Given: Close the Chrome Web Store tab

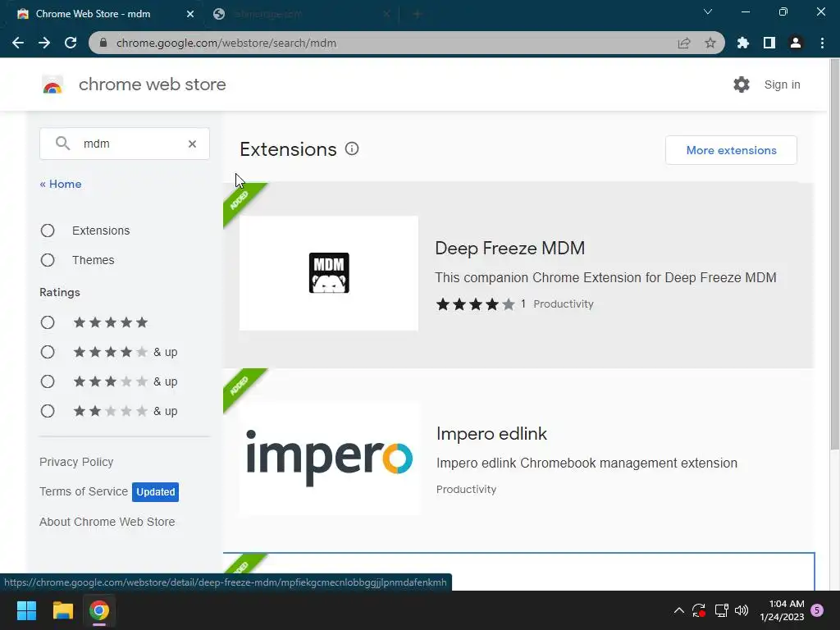Looking at the screenshot, I should 190,15.
